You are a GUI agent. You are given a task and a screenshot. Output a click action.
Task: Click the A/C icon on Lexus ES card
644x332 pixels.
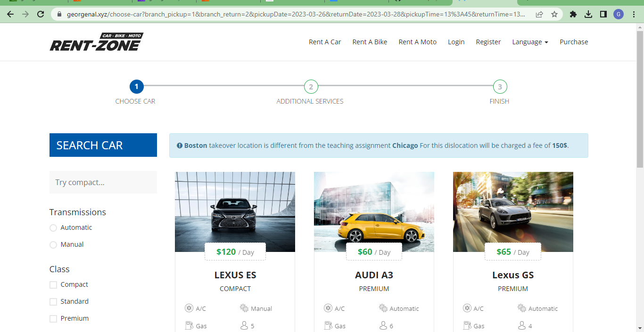(189, 308)
